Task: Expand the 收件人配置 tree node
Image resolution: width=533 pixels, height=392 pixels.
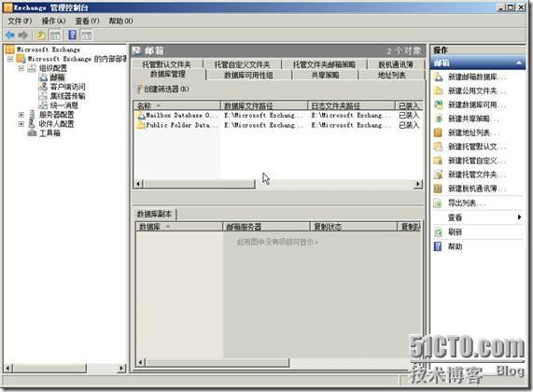Action: (x=21, y=124)
